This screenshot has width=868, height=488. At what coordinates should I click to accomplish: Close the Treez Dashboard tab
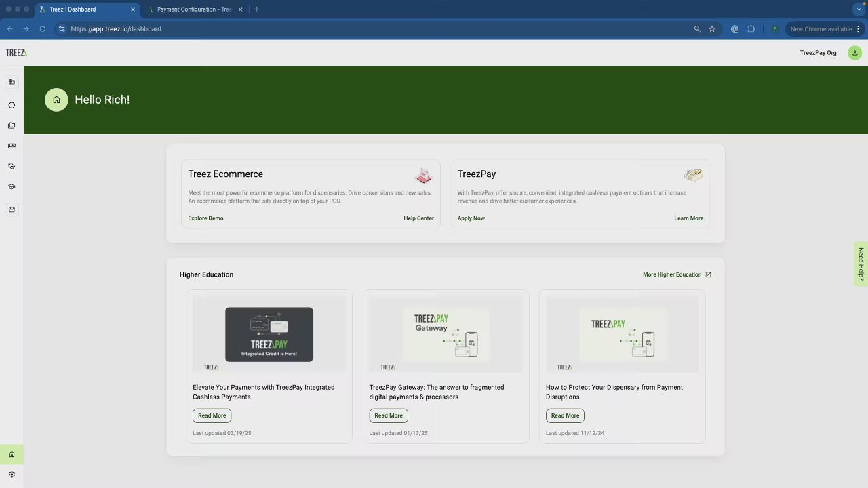[133, 9]
